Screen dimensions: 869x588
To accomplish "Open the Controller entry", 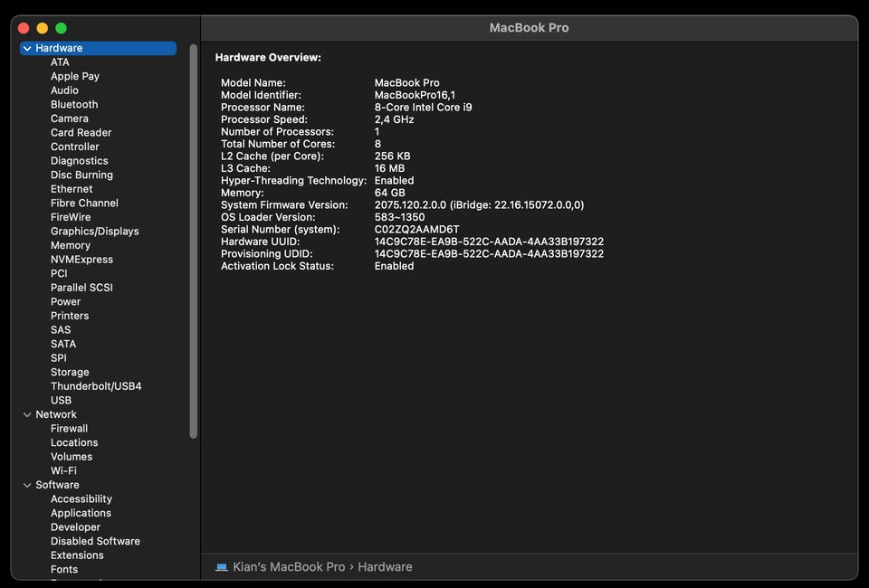I will pyautogui.click(x=75, y=147).
